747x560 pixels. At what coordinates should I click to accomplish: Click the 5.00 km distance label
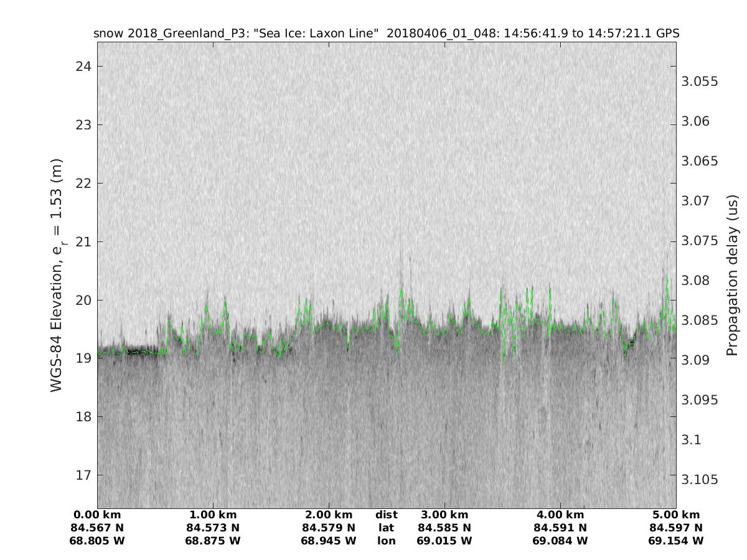click(x=676, y=515)
